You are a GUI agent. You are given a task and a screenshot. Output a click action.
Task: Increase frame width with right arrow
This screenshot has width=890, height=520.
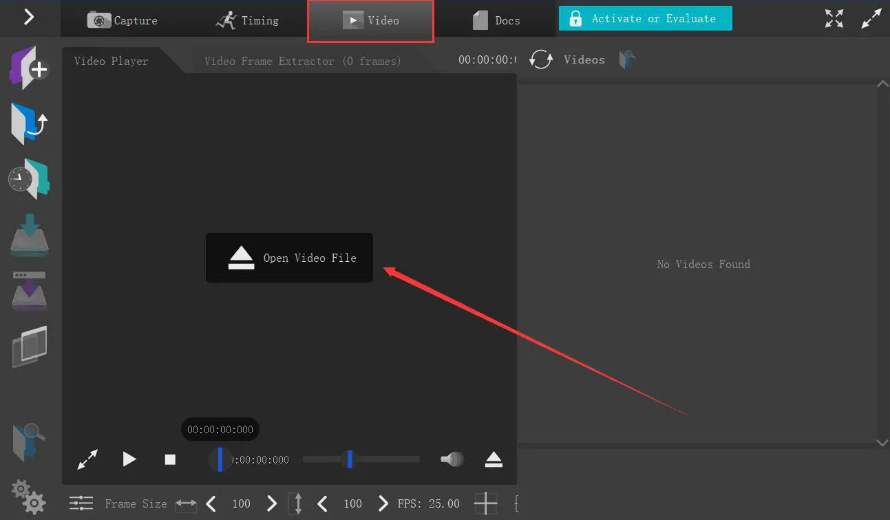pos(272,504)
